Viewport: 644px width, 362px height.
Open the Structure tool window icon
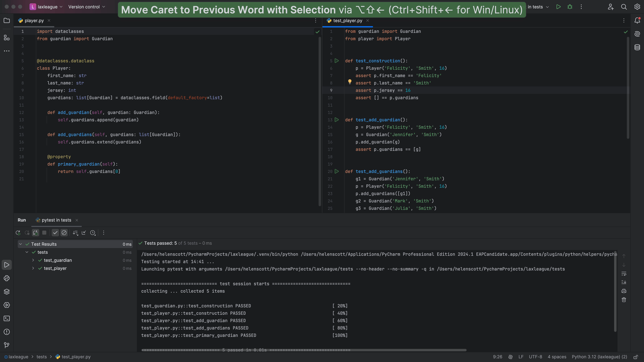(7, 38)
